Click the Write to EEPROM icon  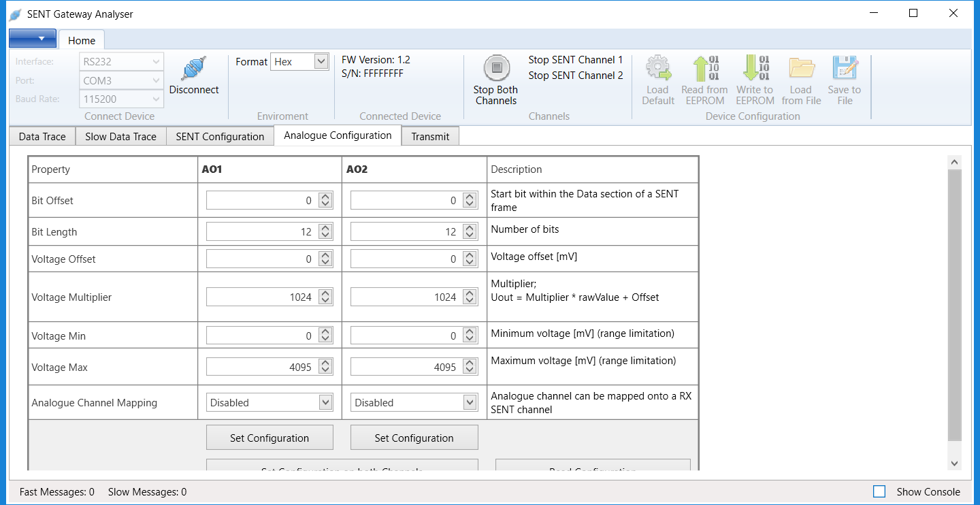(755, 69)
